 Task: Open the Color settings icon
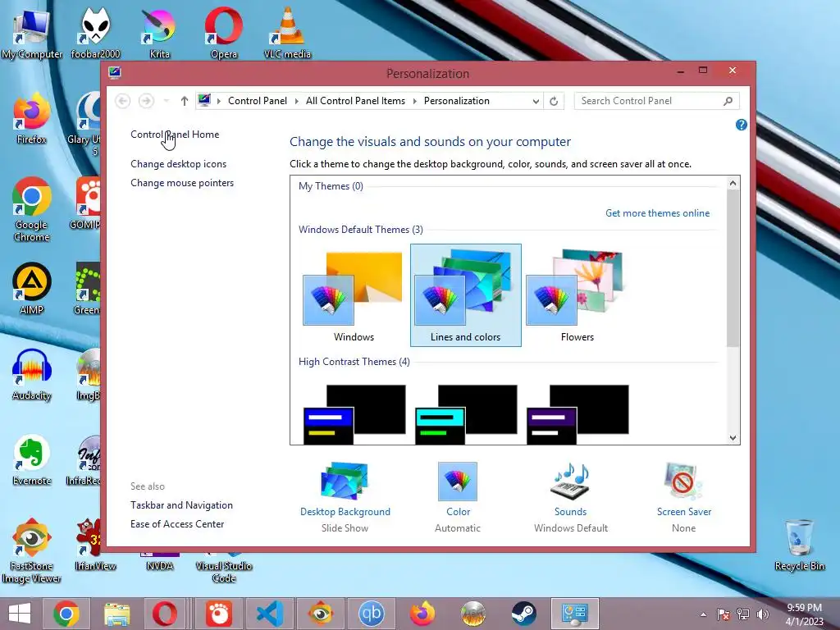tap(458, 481)
